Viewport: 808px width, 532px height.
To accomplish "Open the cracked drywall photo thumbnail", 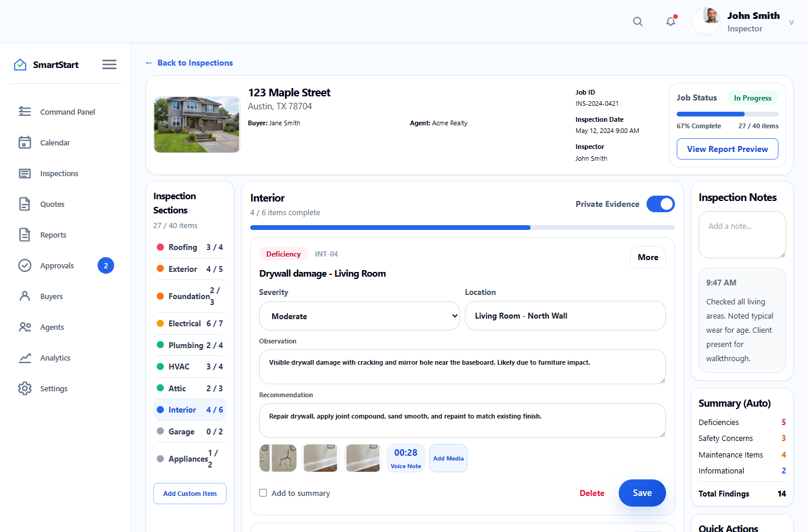I will [278, 458].
